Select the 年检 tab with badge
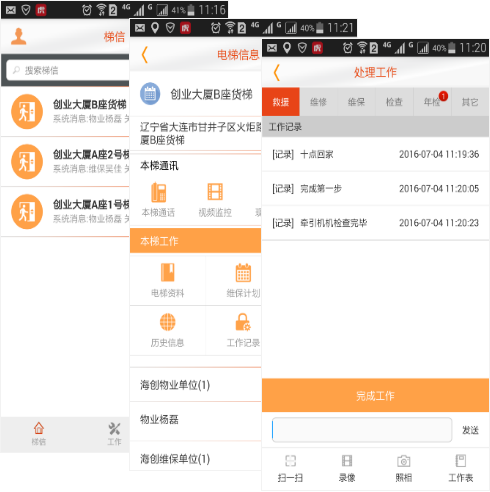This screenshot has height=492, width=490. [432, 102]
